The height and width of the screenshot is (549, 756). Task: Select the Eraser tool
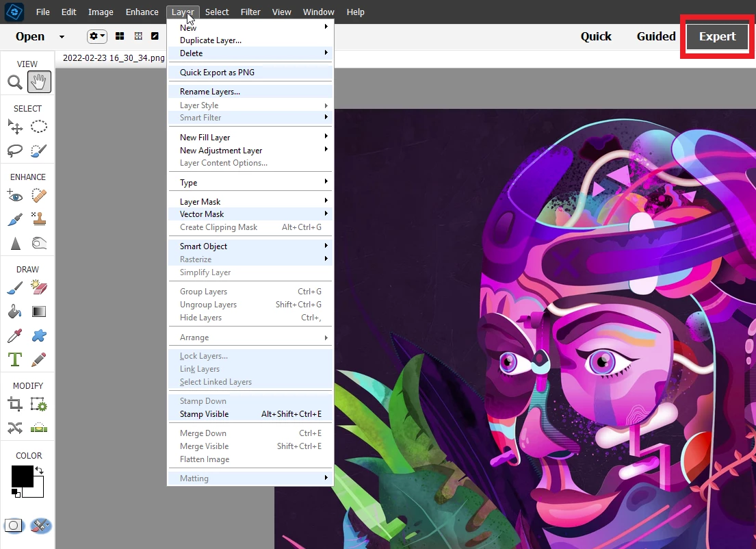(39, 288)
